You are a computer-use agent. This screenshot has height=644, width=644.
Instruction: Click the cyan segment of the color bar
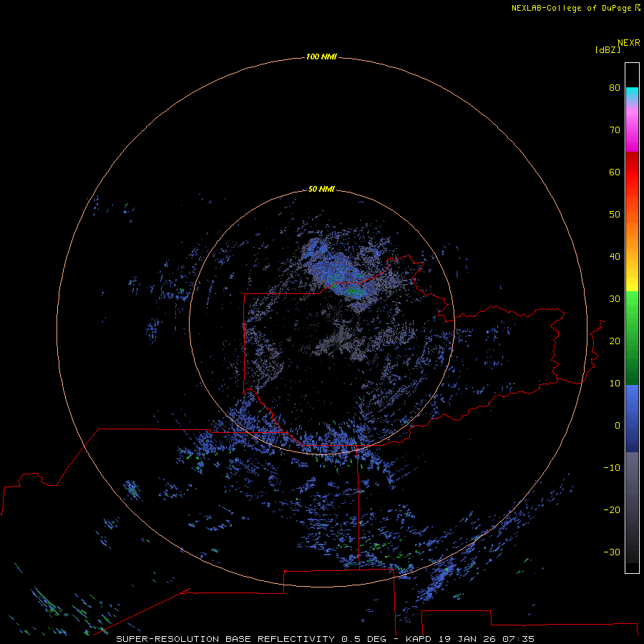click(632, 94)
